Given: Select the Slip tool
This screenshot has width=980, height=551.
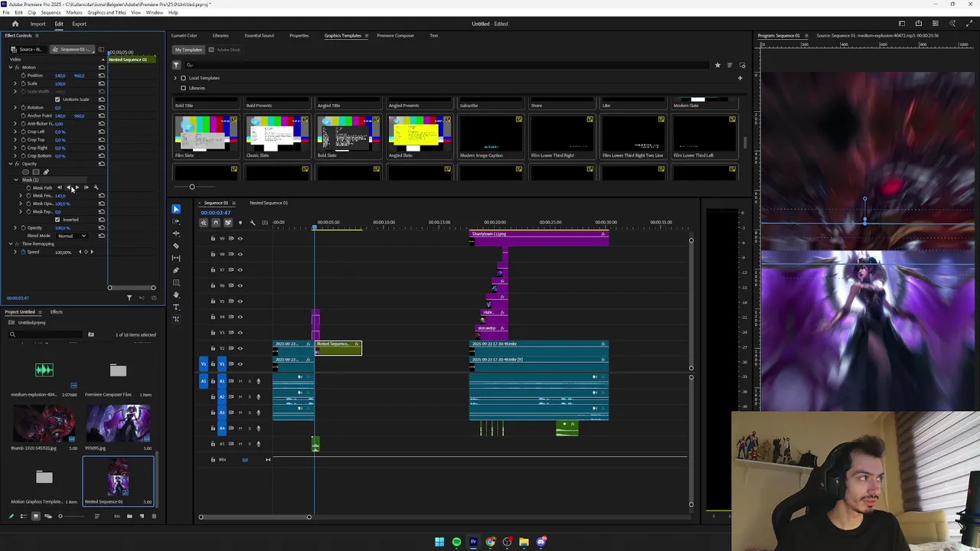Looking at the screenshot, I should tap(176, 258).
